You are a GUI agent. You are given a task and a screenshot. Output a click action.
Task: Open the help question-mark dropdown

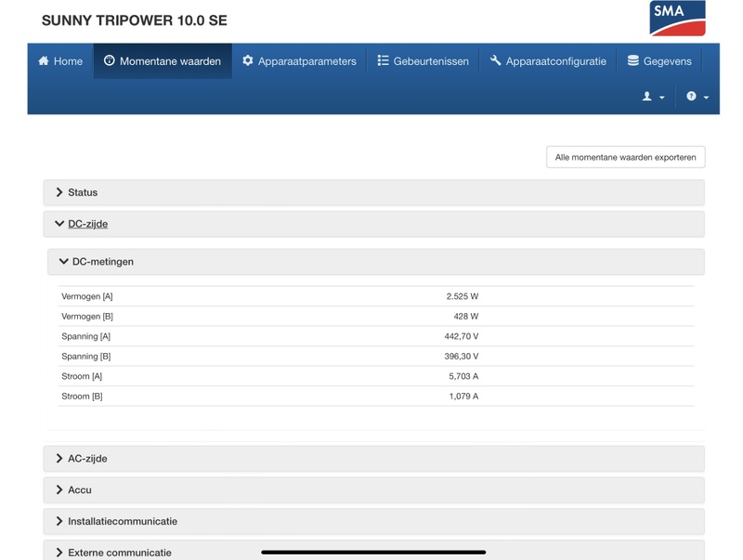tap(697, 97)
